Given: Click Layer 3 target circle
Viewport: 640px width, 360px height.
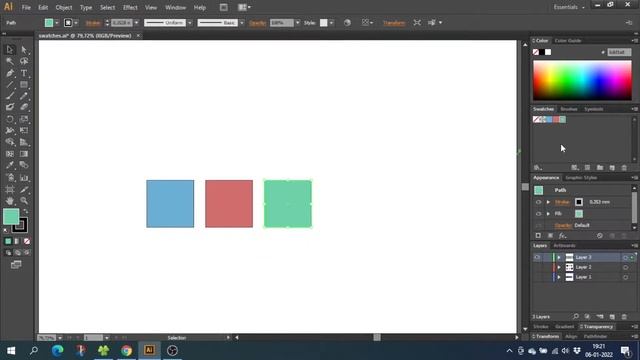Looking at the screenshot, I should pos(625,258).
